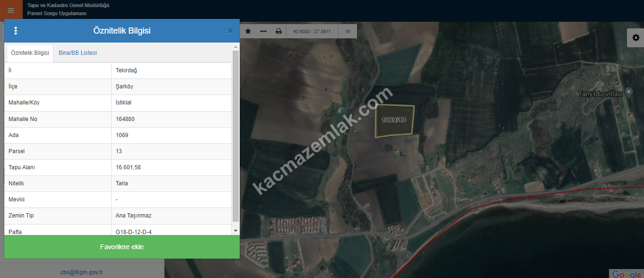Print the map with printer icon

[x=278, y=31]
